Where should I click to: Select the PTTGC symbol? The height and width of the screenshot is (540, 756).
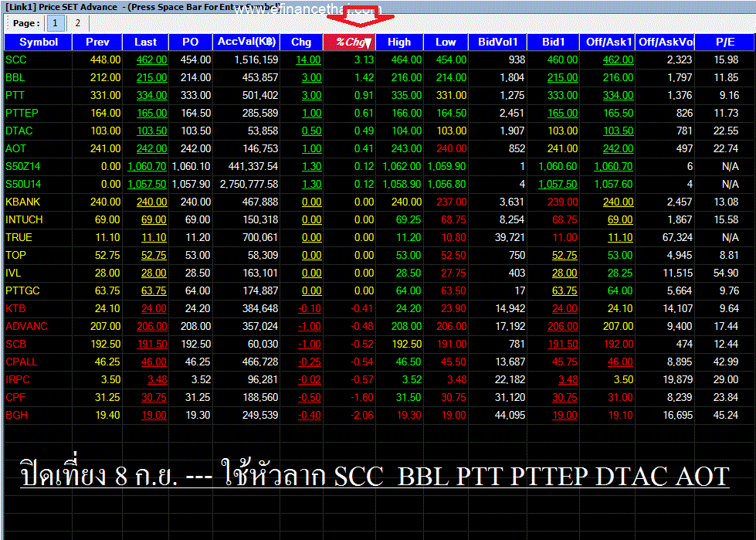tap(22, 291)
